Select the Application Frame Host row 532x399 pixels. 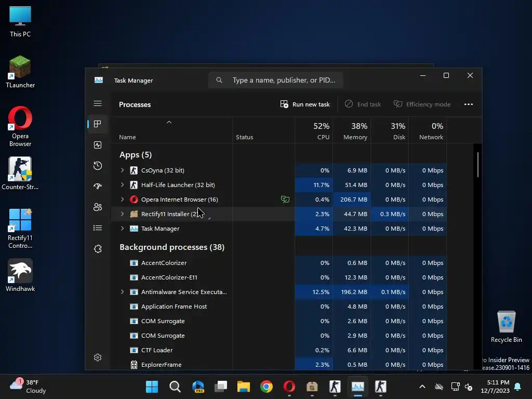pos(279,307)
